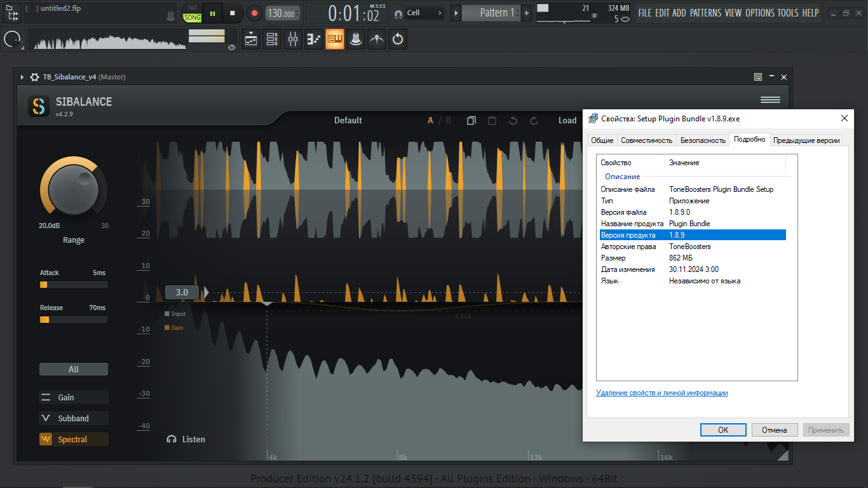Switch to the Предыдущие версии tab
Image resolution: width=868 pixels, height=488 pixels.
(806, 140)
